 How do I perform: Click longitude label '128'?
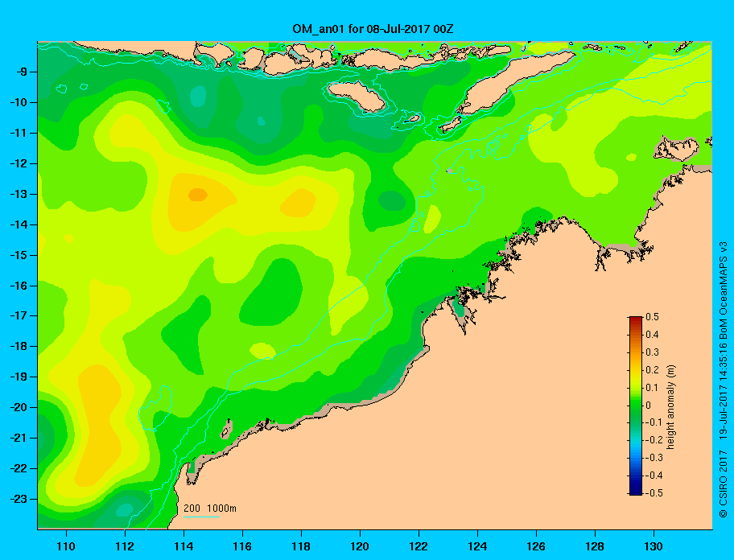(595, 546)
